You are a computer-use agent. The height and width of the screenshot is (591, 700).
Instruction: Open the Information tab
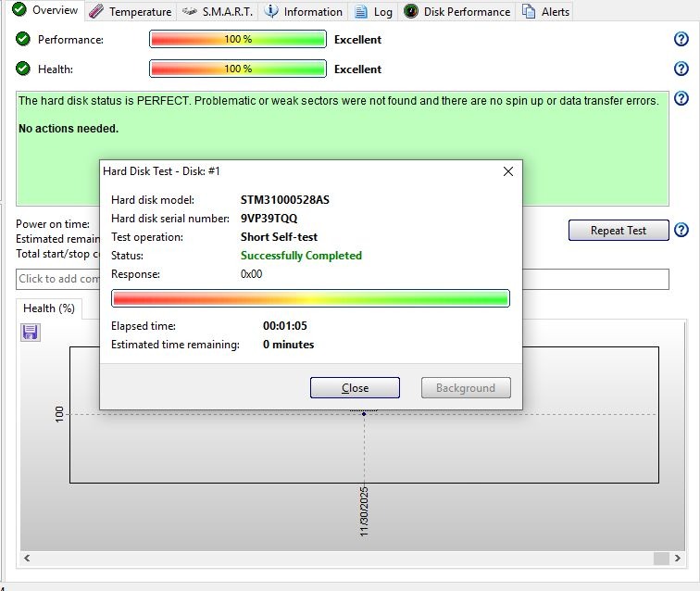click(x=303, y=11)
